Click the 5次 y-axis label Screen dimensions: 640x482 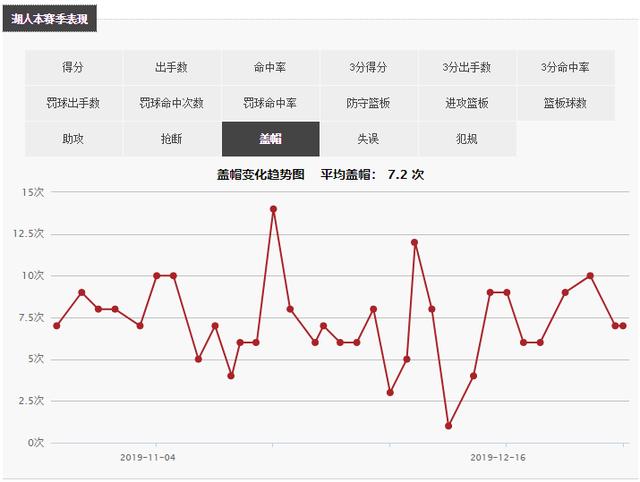36,359
